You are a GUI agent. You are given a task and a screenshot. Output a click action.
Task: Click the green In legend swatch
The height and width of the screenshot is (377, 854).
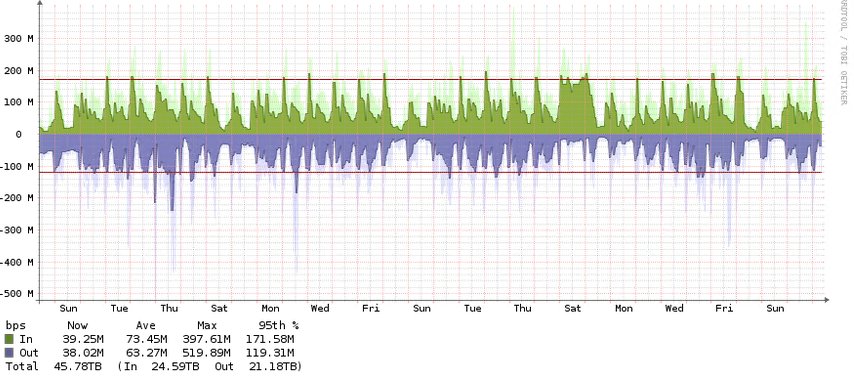(x=10, y=339)
